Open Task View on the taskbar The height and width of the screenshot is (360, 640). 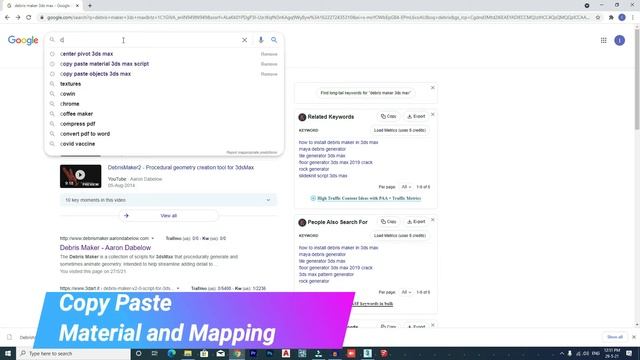tap(155, 353)
